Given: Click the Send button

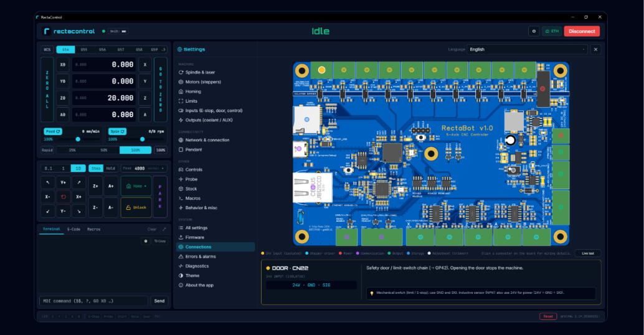Looking at the screenshot, I should (159, 301).
